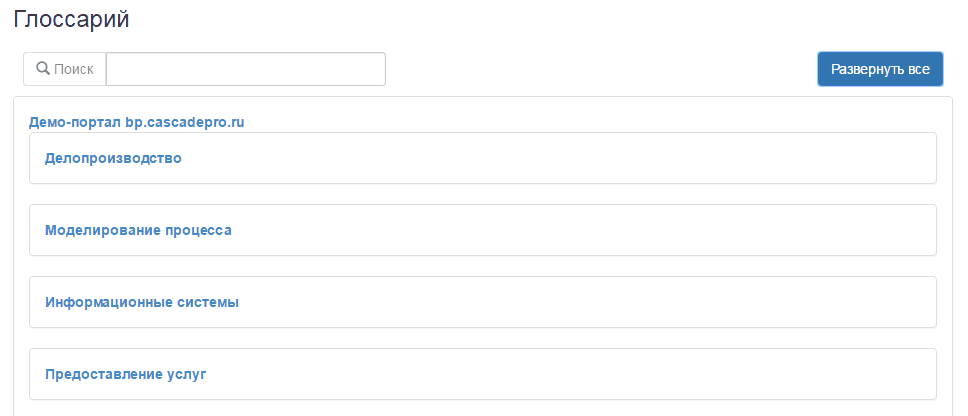Open the Демо-портал bp.cascadepro.ru link
Viewport: 968px width, 416px height.
point(136,122)
